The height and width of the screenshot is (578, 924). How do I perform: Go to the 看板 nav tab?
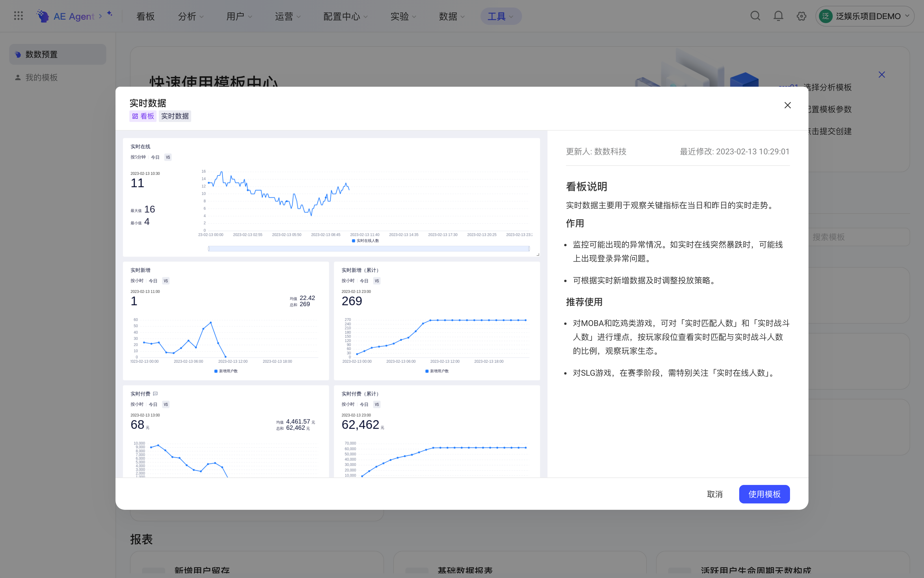pos(146,16)
